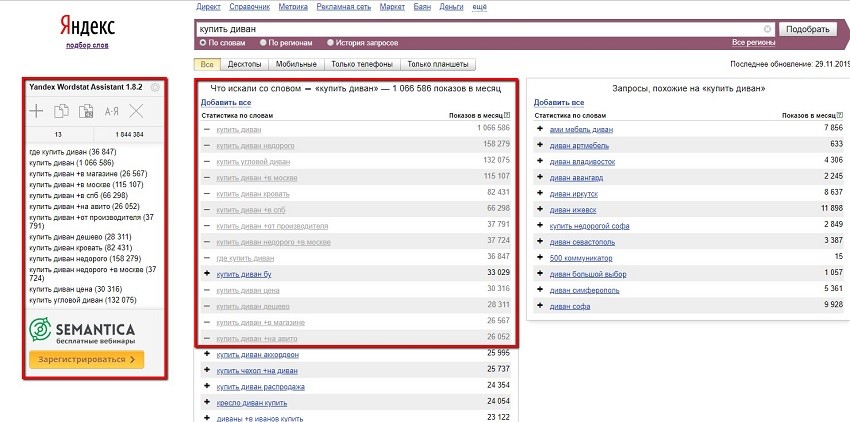850x422 pixels.
Task: Expand 'ещё' services menu
Action: point(480,7)
